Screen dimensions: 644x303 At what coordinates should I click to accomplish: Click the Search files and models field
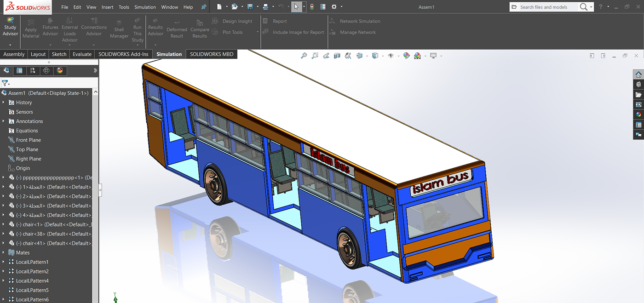(x=549, y=7)
